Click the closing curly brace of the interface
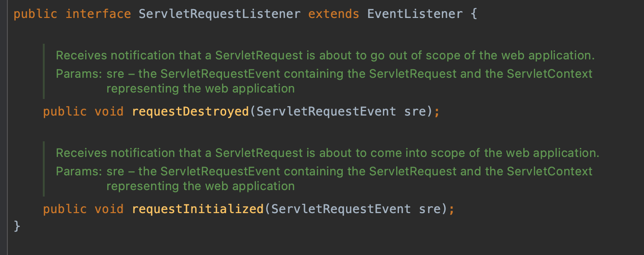Image resolution: width=644 pixels, height=255 pixels. coord(17,226)
